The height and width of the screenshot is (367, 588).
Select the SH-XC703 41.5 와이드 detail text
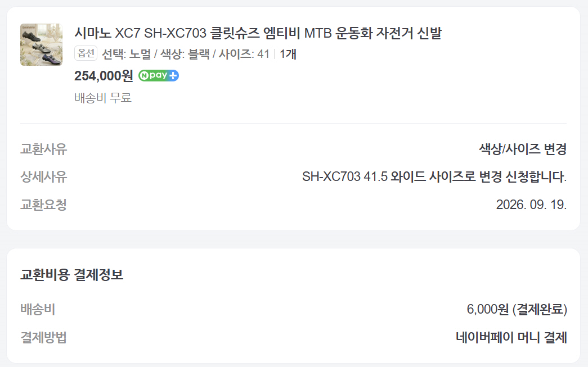point(434,176)
